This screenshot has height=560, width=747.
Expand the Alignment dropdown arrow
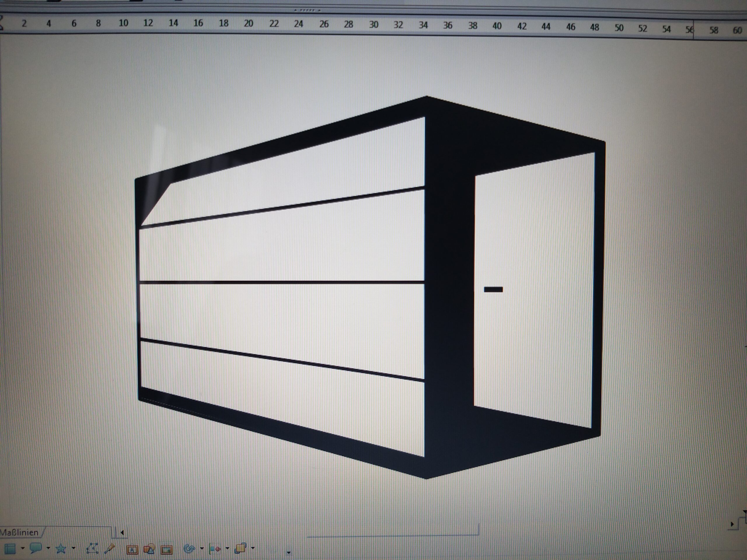tap(227, 548)
